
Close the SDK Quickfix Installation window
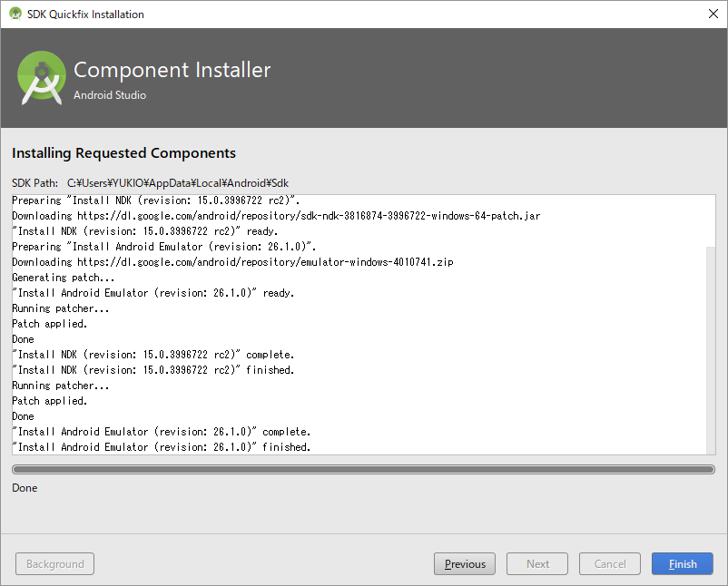click(x=713, y=15)
